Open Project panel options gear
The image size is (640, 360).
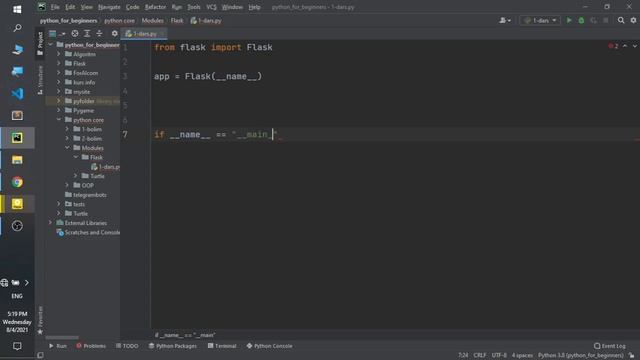[x=115, y=33]
